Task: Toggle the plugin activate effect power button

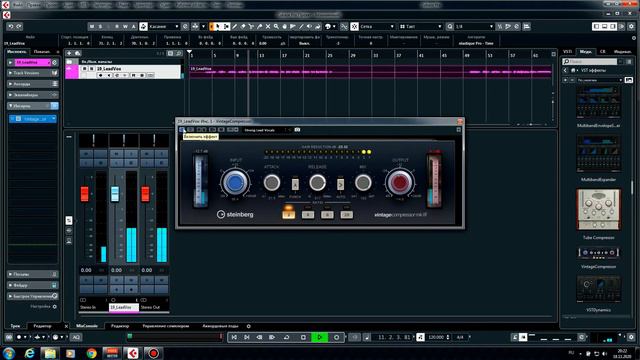Action: coord(182,130)
